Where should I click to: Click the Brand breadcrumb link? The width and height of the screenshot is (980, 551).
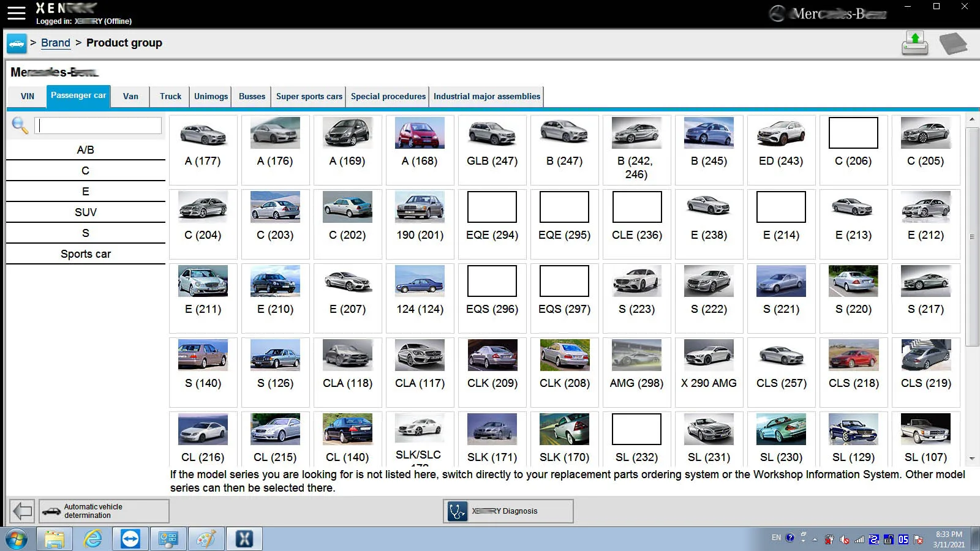pyautogui.click(x=56, y=43)
